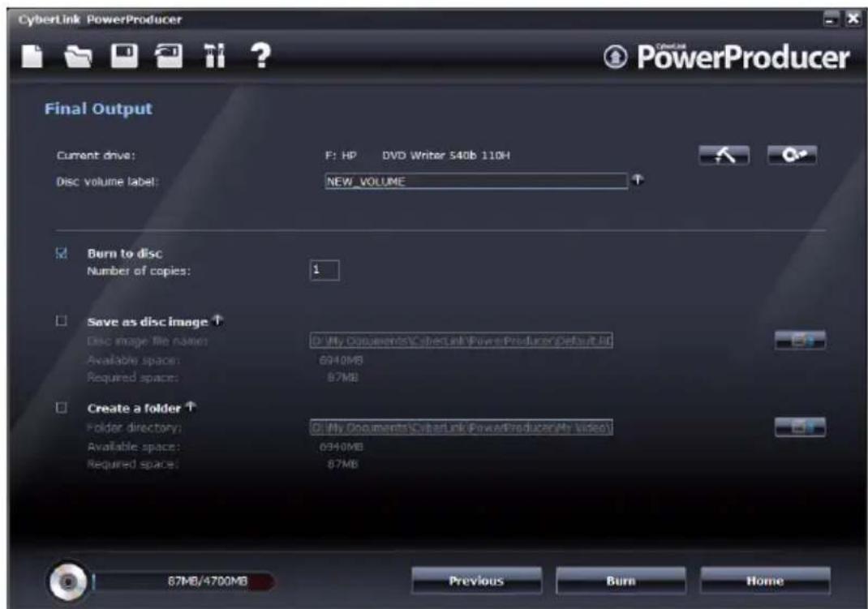Browse for the folder directory location
Image resolution: width=868 pixels, height=609 pixels.
pyautogui.click(x=800, y=427)
